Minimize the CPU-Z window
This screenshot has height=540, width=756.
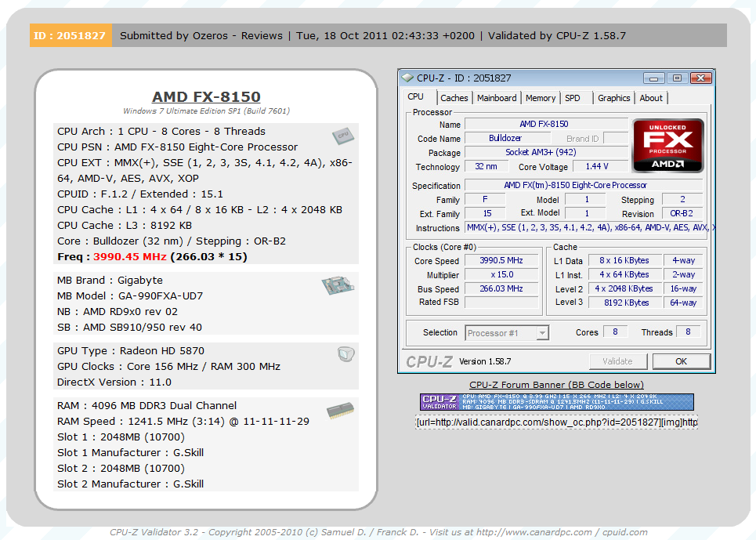[654, 78]
